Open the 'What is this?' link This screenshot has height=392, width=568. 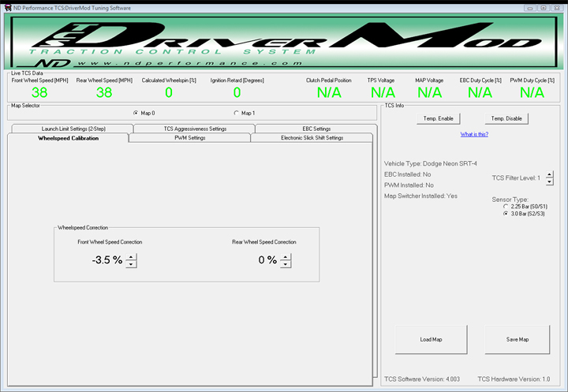pos(474,134)
